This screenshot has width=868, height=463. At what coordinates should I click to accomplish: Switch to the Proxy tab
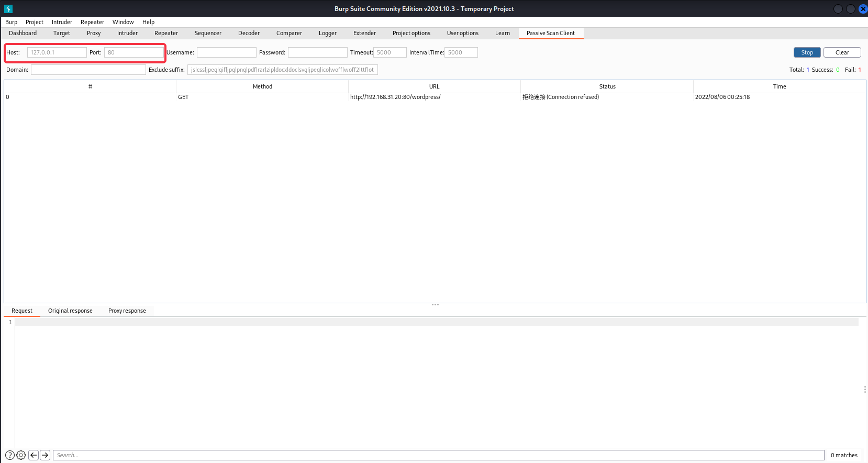click(94, 33)
